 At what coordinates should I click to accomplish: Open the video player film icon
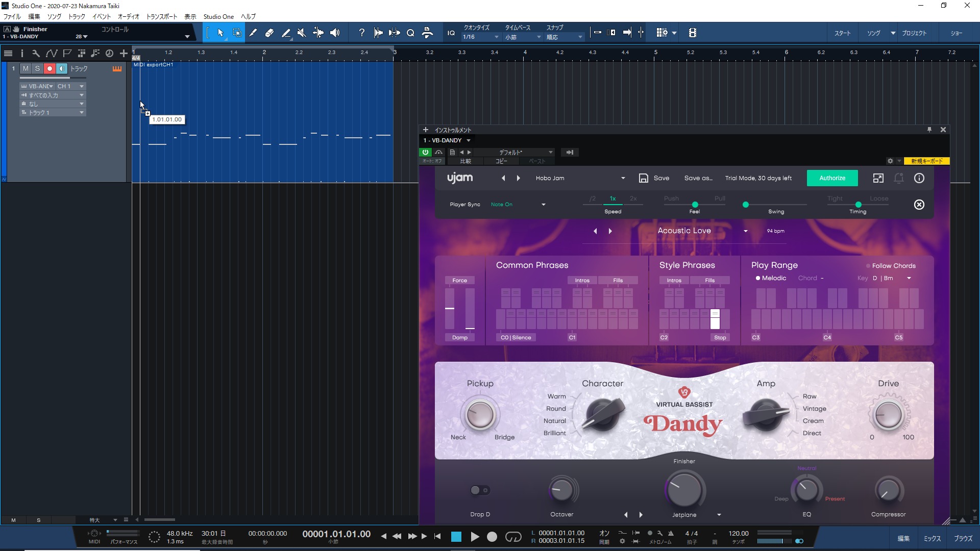click(x=693, y=33)
